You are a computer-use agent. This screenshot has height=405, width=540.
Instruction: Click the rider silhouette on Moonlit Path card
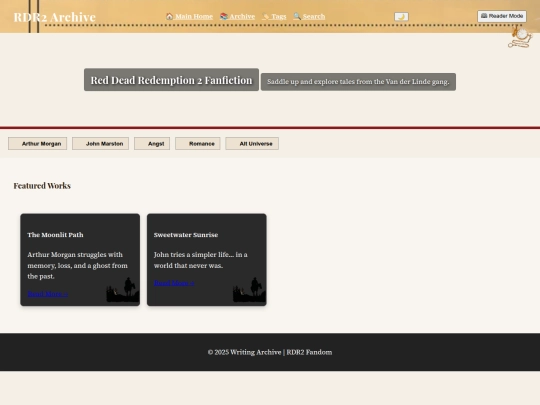pos(123,290)
